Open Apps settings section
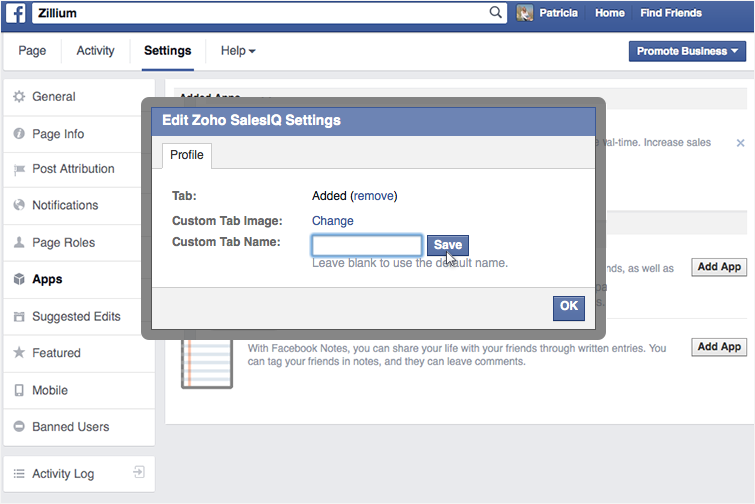This screenshot has width=755, height=504. click(x=79, y=279)
